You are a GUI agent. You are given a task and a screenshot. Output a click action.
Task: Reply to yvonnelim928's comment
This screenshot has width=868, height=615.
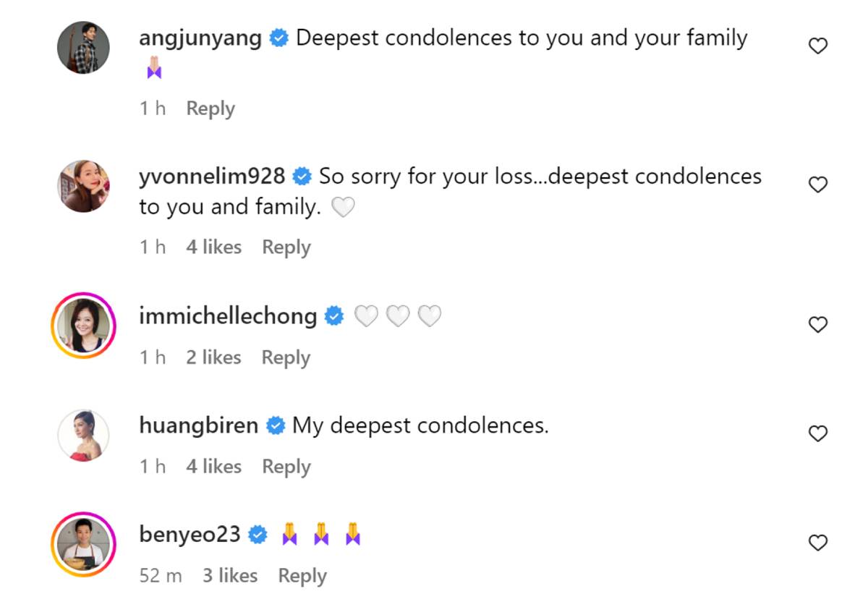pos(286,247)
